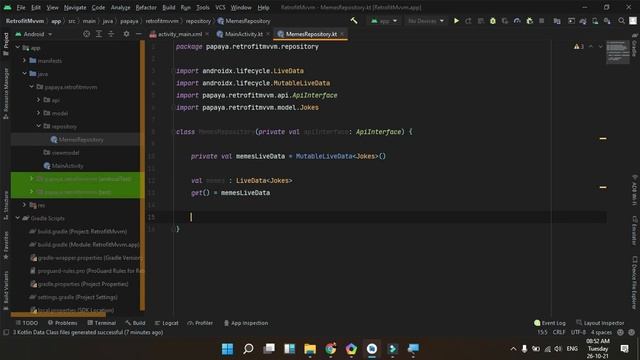The height and width of the screenshot is (360, 640).
Task: Expand the manifests folder
Action: click(x=24, y=60)
